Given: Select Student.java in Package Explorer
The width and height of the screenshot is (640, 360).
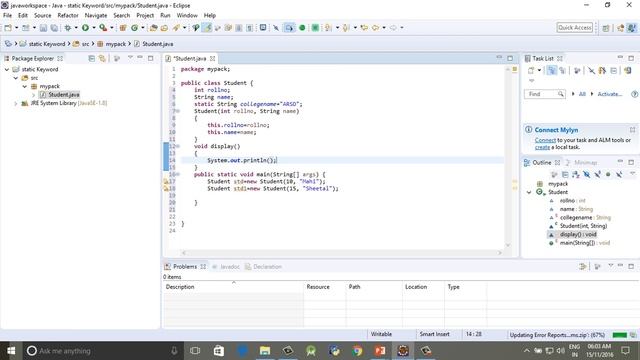Looking at the screenshot, I should click(x=64, y=95).
